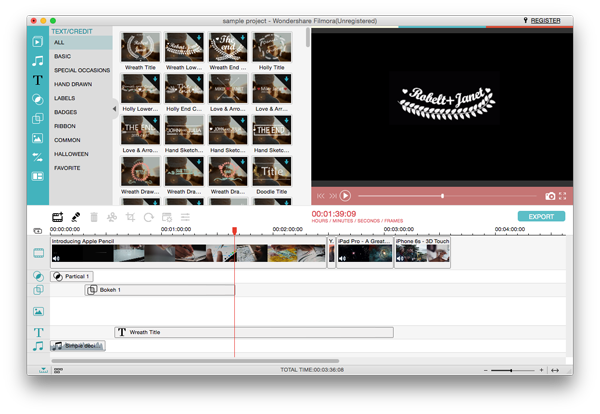Select the HAND DRAWN category

[x=81, y=84]
